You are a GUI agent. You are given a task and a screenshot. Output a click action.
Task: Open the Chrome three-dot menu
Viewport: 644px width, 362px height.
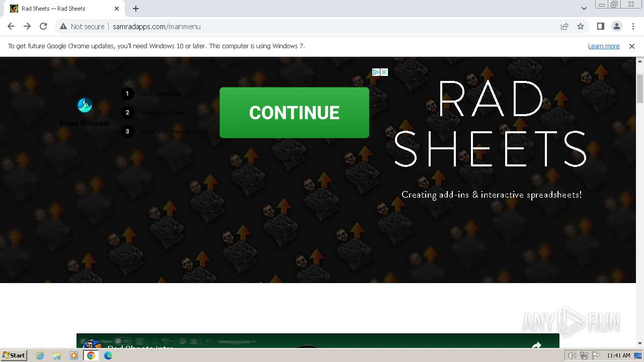point(632,26)
